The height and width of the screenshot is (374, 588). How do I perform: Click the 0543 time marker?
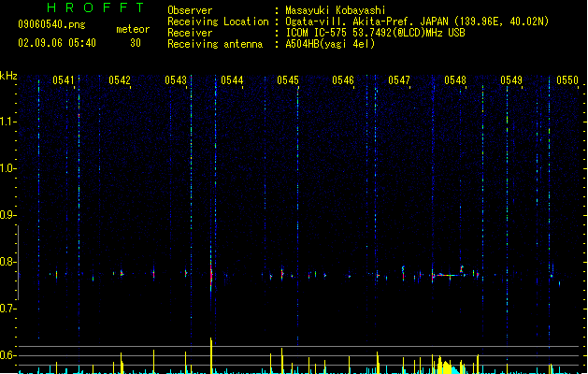coord(176,80)
